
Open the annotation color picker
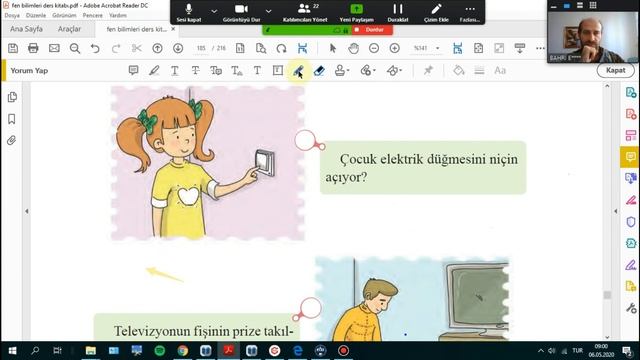(x=458, y=70)
